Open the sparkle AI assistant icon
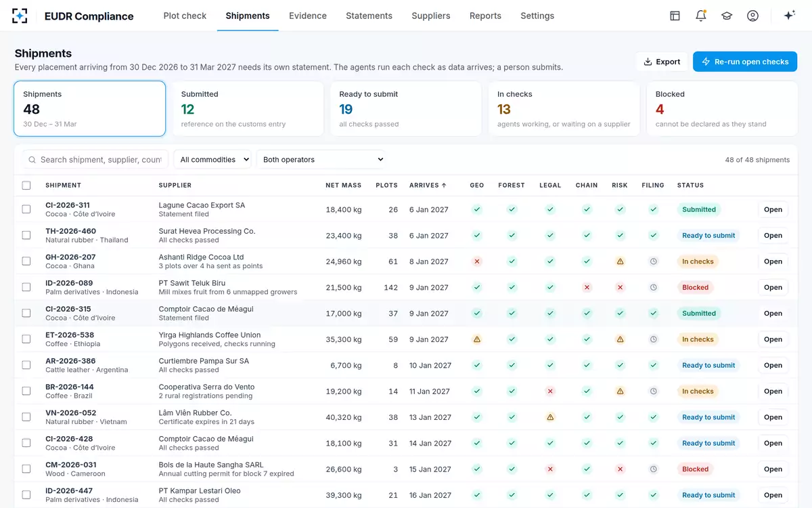 click(789, 16)
